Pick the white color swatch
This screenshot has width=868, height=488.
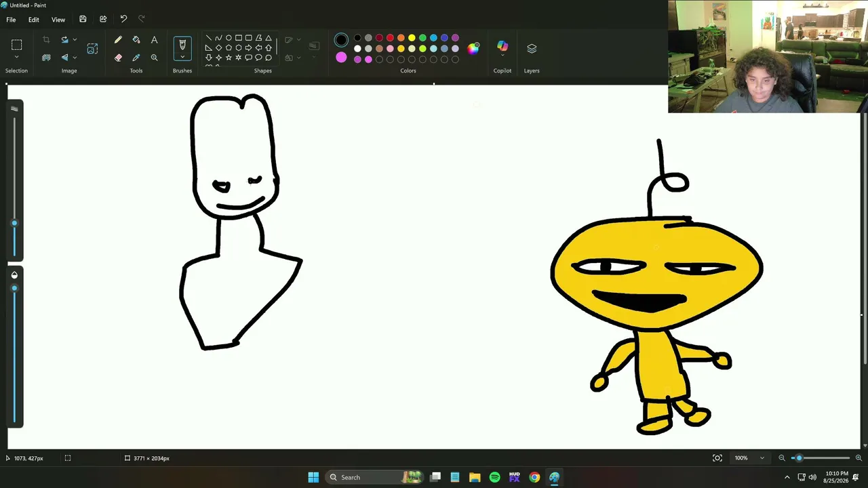[x=357, y=49]
